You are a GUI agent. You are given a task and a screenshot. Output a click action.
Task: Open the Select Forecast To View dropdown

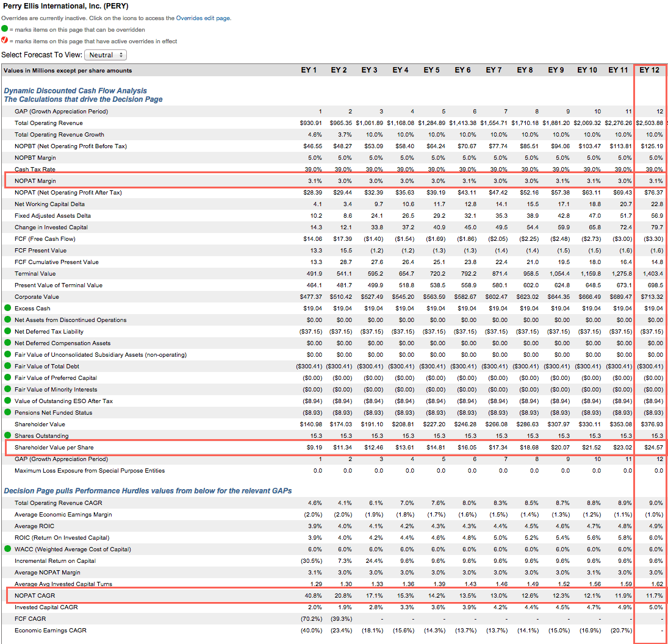106,54
